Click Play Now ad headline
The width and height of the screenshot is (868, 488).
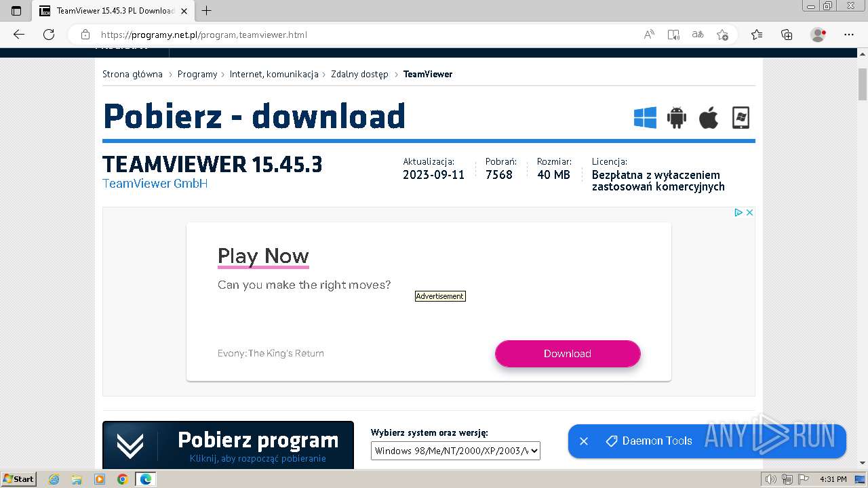tap(263, 256)
